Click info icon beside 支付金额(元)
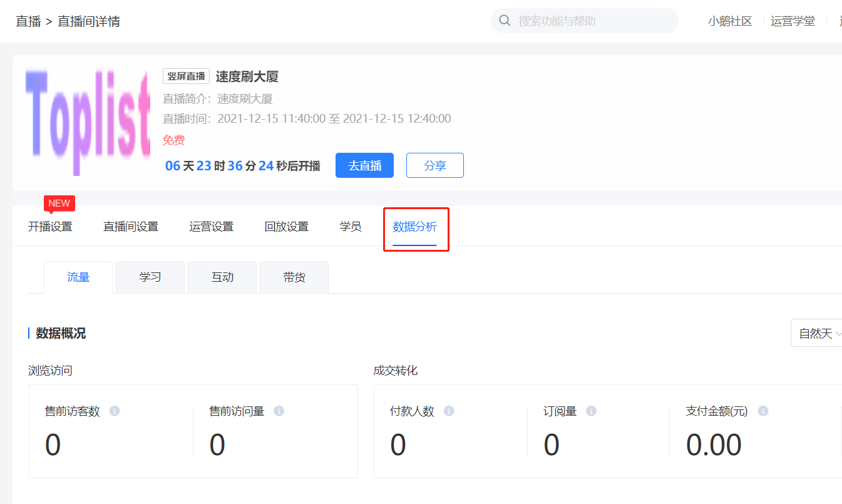The image size is (842, 504). 762,411
